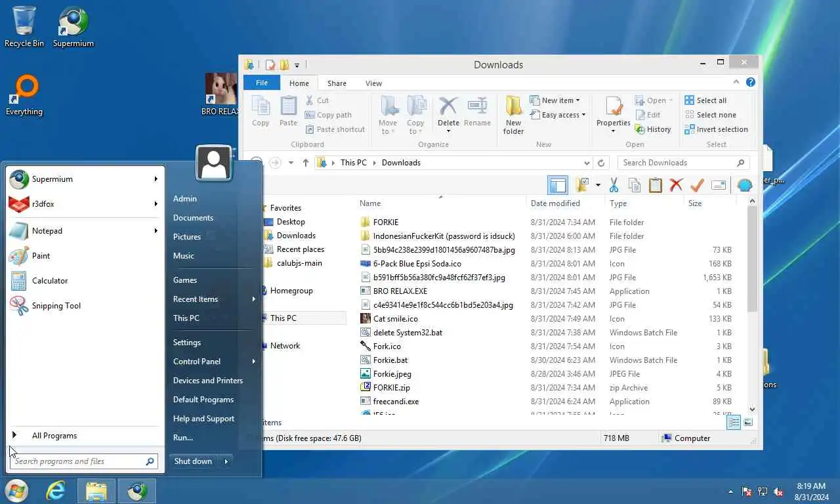
Task: Click the Search Downloads field
Action: pyautogui.click(x=683, y=163)
